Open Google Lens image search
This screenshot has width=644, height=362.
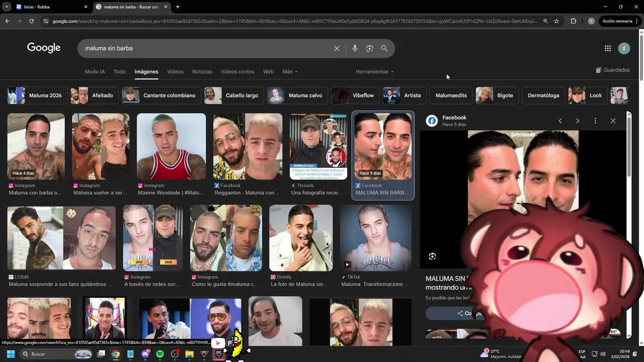pyautogui.click(x=370, y=48)
